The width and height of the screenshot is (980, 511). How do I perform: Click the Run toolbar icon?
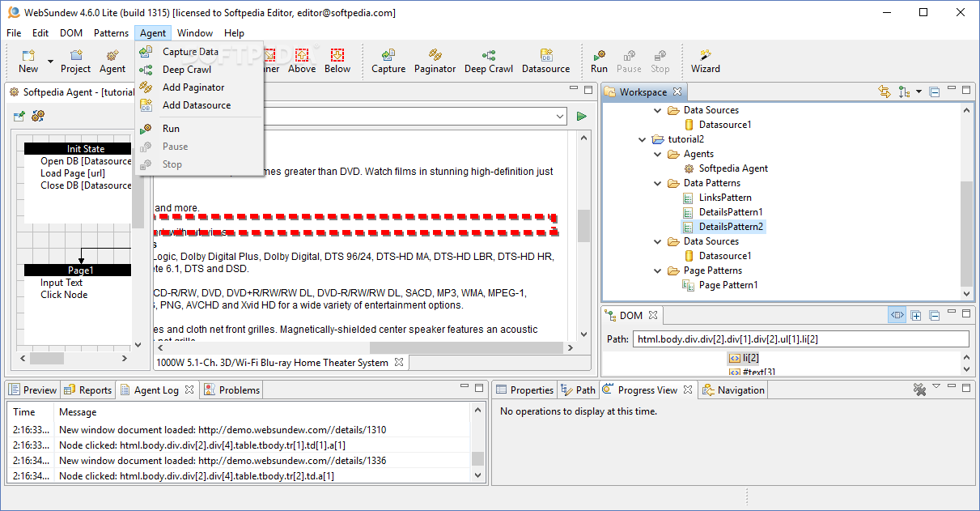point(599,62)
